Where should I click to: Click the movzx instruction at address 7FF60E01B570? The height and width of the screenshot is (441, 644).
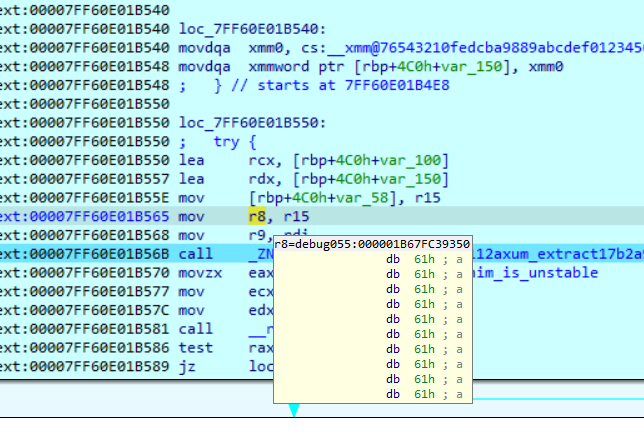coord(198,273)
